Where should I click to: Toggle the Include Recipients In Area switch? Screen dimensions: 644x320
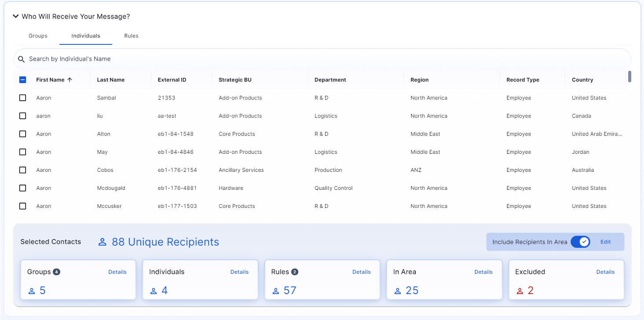[x=580, y=242]
